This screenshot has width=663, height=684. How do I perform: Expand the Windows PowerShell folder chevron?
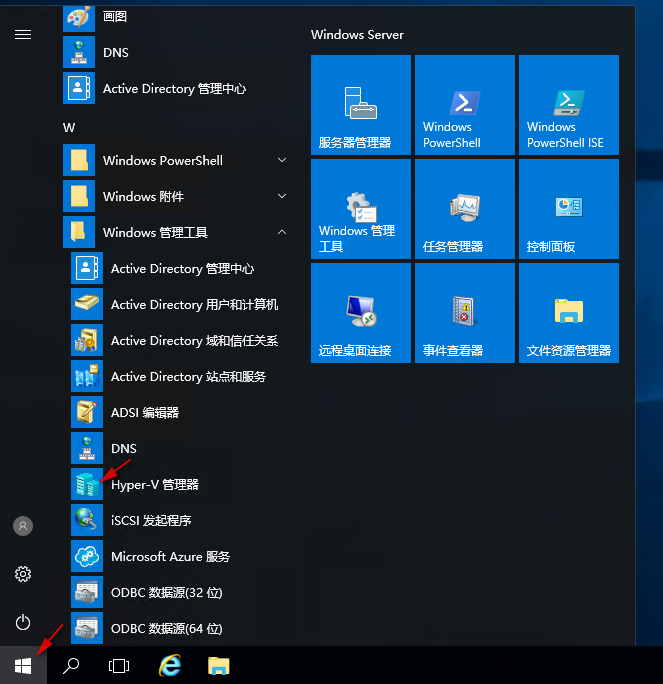(282, 160)
